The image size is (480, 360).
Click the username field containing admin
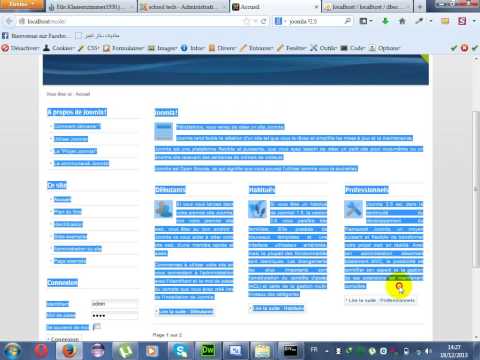tap(114, 304)
